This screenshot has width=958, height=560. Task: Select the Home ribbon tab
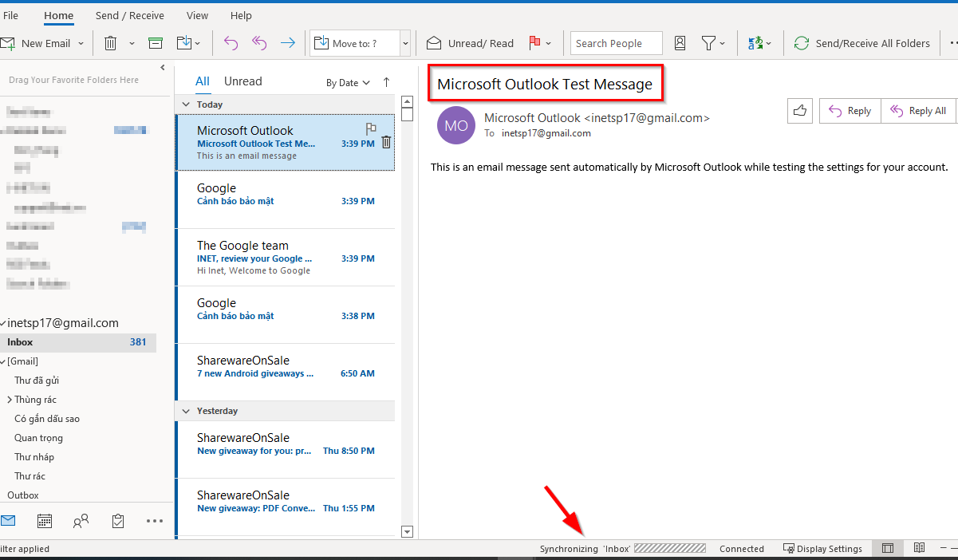tap(59, 15)
